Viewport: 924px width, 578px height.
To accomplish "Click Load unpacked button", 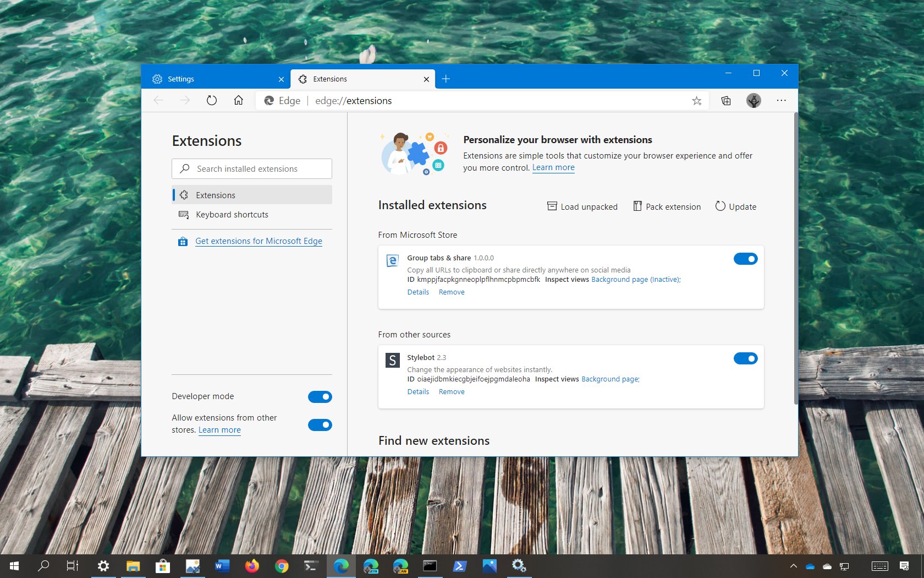I will click(582, 206).
